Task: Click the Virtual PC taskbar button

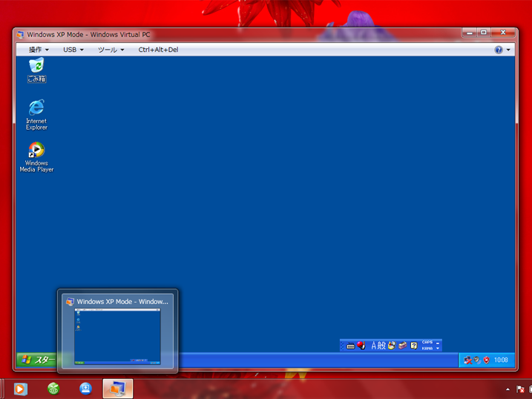Action: click(118, 389)
